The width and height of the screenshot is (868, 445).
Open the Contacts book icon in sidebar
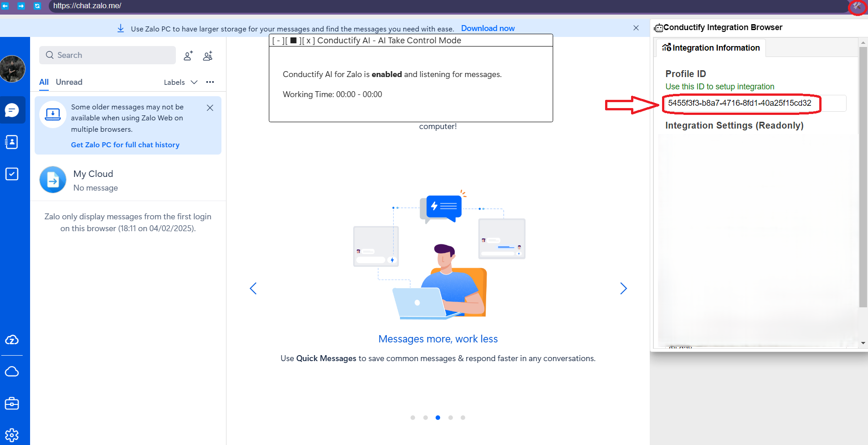(x=13, y=142)
